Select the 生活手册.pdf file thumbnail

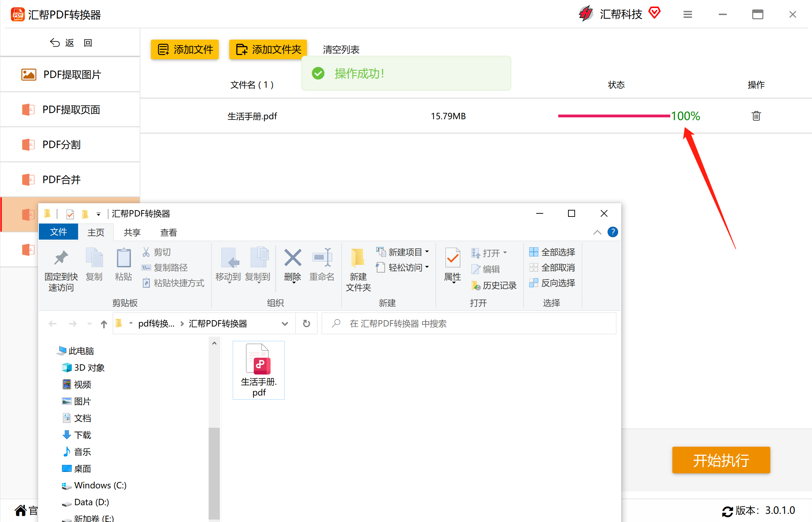click(259, 370)
